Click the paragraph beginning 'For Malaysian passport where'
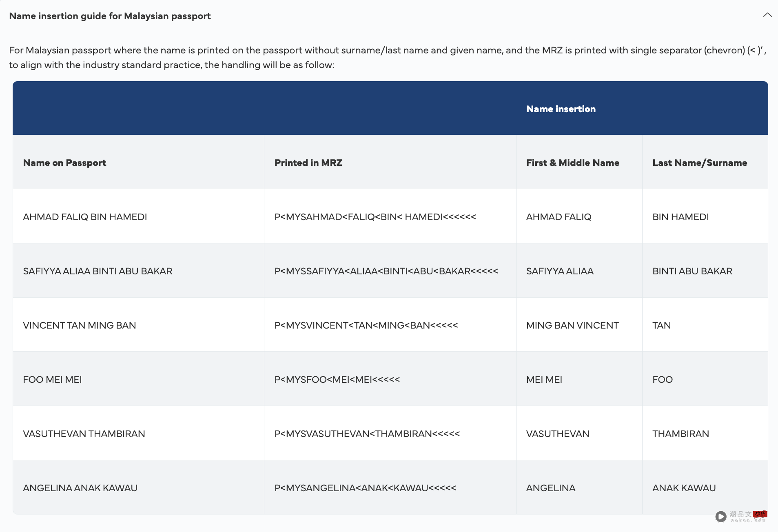Viewport: 778px width, 532px height. point(388,57)
